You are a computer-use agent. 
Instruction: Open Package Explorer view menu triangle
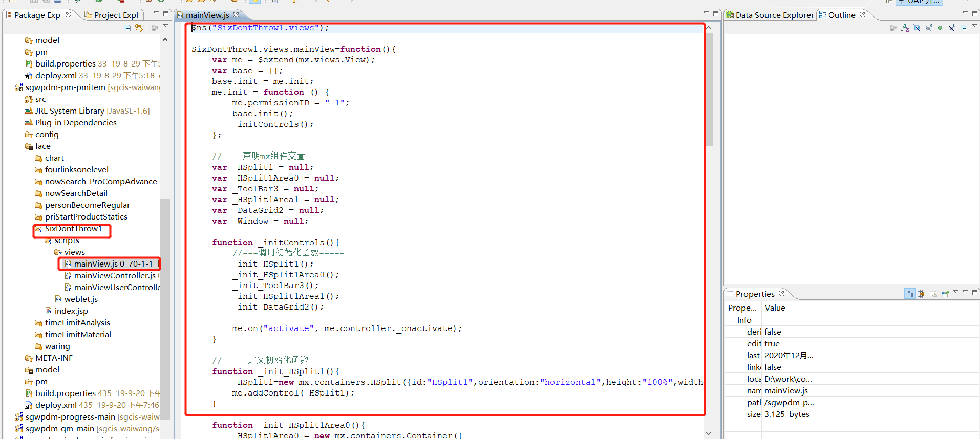(x=166, y=26)
